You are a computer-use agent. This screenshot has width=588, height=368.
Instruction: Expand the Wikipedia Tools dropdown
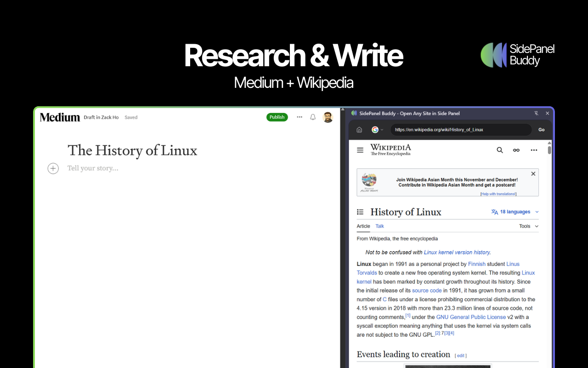(x=529, y=226)
